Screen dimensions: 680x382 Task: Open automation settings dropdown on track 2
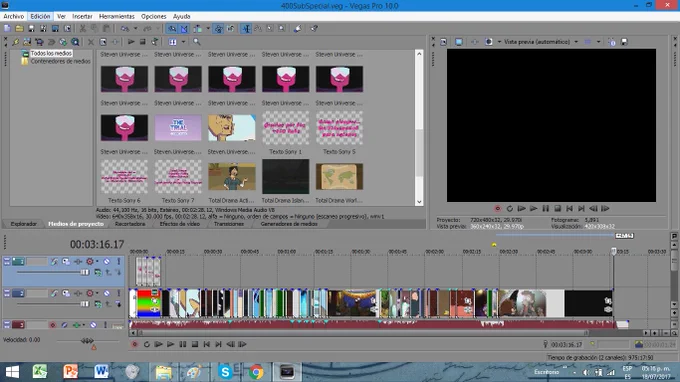[x=97, y=294]
